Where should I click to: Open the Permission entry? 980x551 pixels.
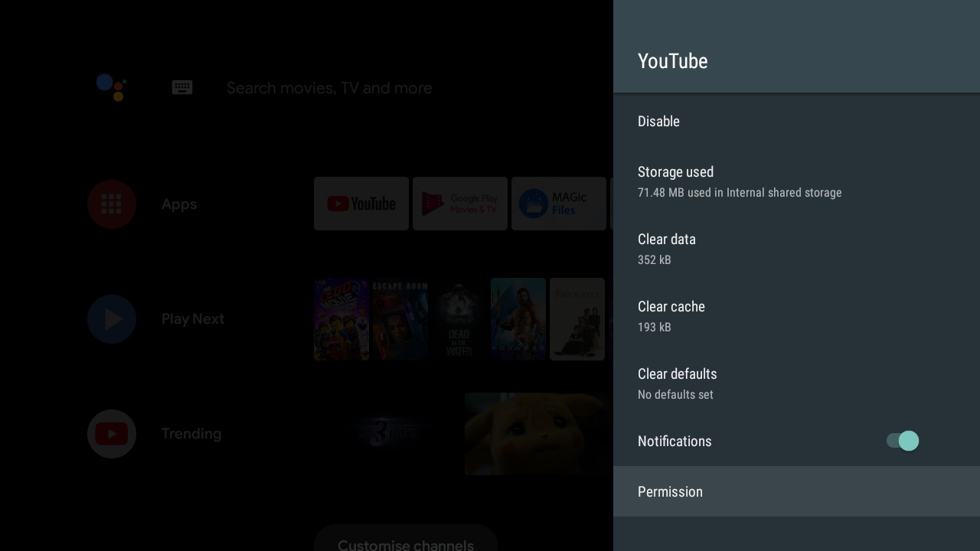[x=796, y=491]
